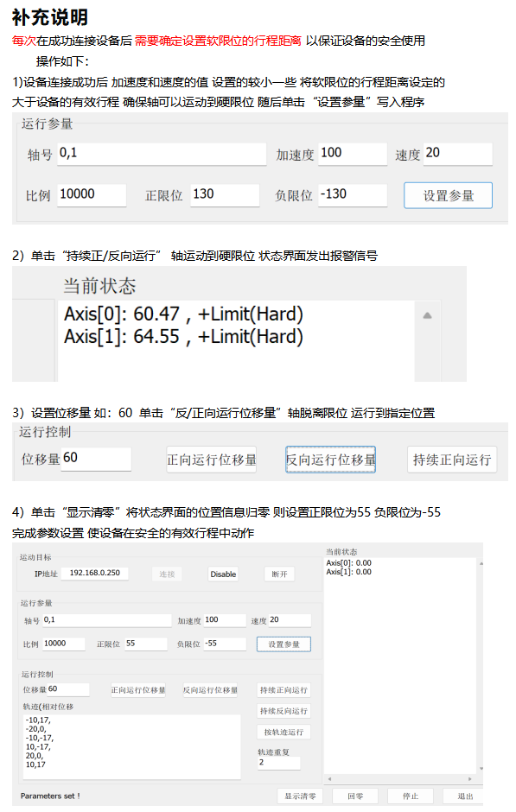Click the red 每次 text
516x812 pixels.
coord(24,41)
